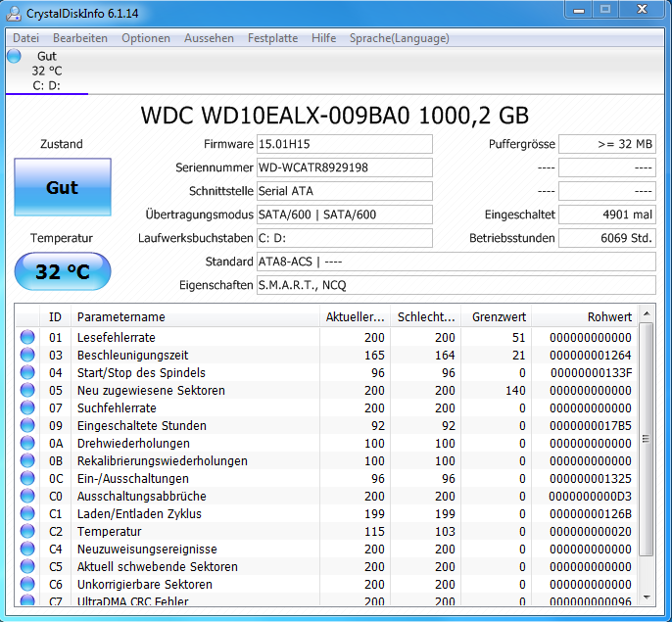Click the CrystalDiskInfo title bar app icon

(x=14, y=14)
